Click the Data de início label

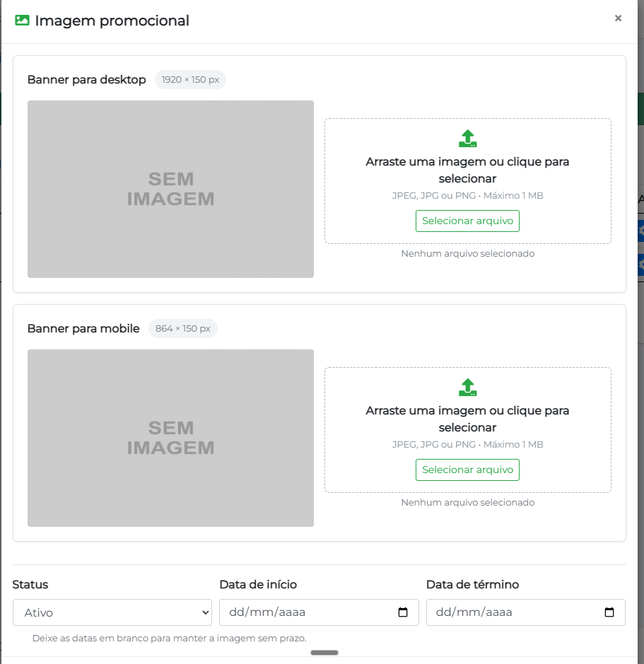tap(258, 584)
